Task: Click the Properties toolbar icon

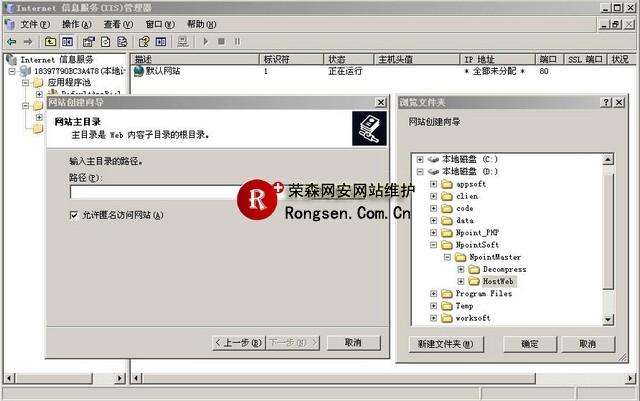Action: coord(87,41)
